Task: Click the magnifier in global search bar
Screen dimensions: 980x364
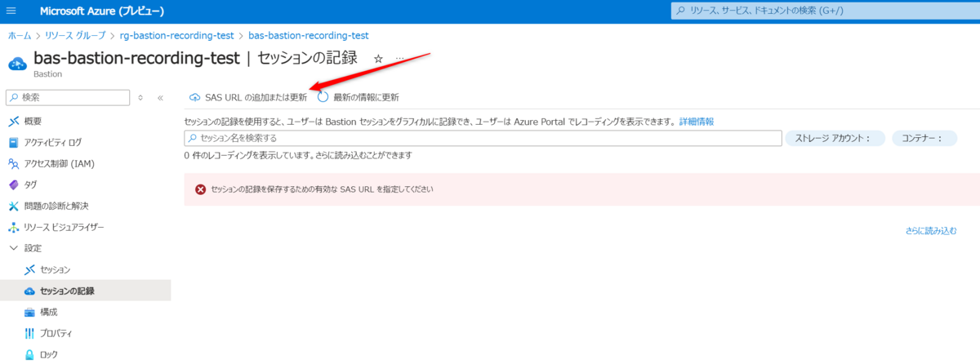Action: click(682, 11)
